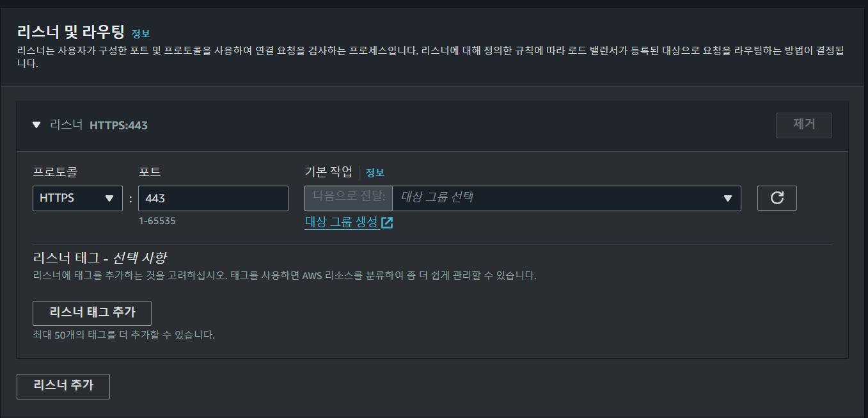The height and width of the screenshot is (418, 868).
Task: Click the 제거 button
Action: pyautogui.click(x=804, y=125)
